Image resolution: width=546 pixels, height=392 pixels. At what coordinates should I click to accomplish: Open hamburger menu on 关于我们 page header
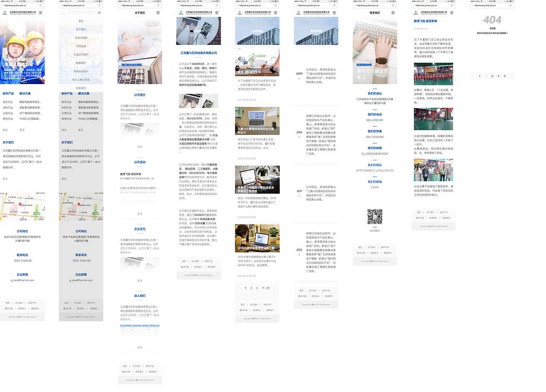point(158,13)
